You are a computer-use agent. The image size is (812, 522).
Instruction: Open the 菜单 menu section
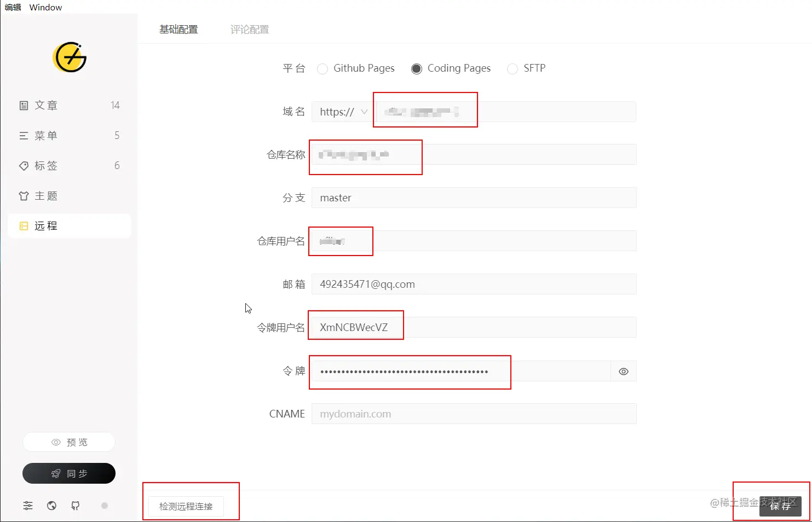click(x=70, y=135)
